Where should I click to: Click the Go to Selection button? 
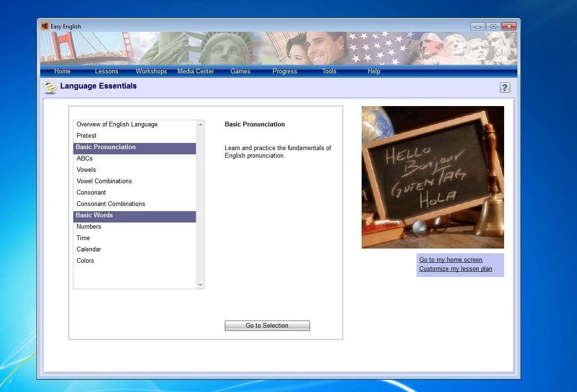(267, 326)
